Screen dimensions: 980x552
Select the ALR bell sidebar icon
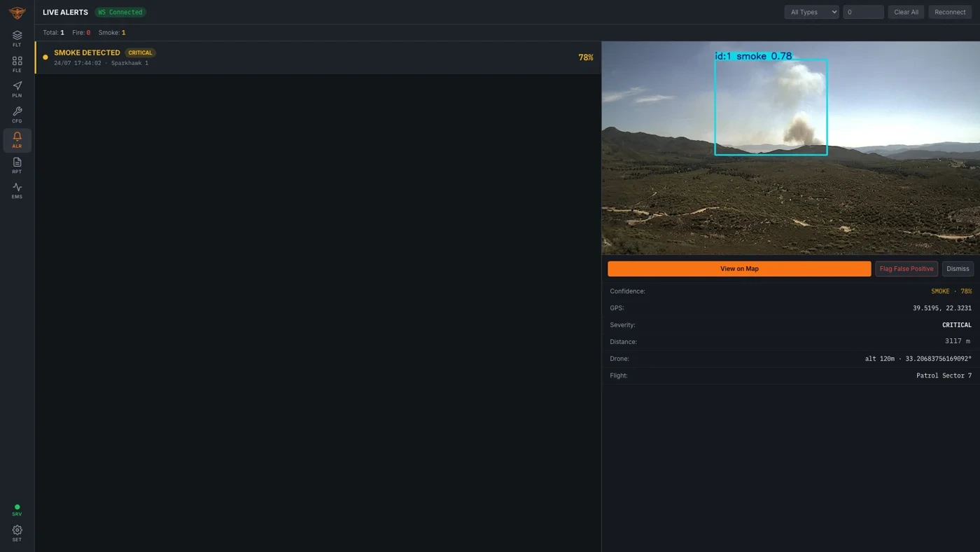(x=17, y=140)
